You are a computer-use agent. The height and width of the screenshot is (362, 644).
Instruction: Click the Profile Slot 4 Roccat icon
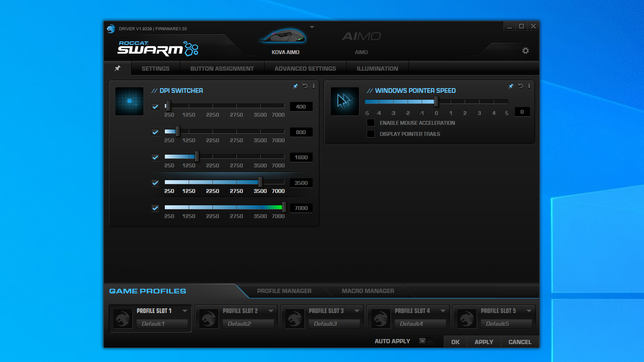(x=381, y=319)
